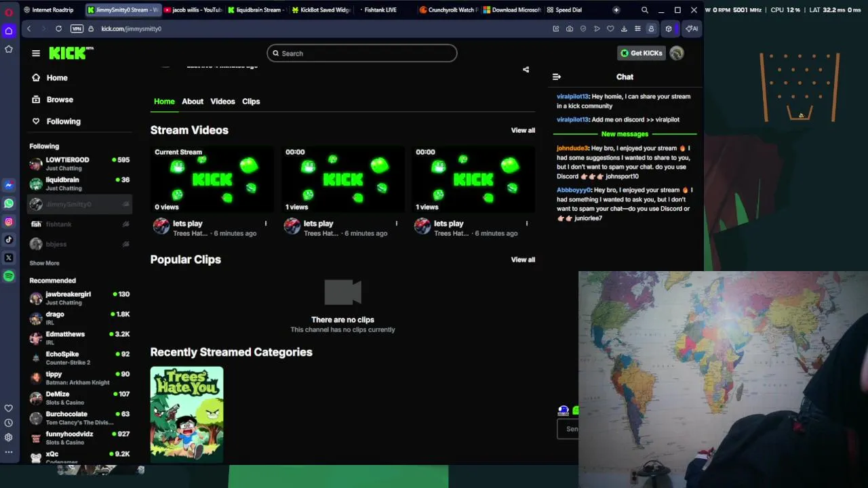Open liquidbrain channel in Following
Image resolution: width=868 pixels, height=488 pixels.
click(79, 184)
